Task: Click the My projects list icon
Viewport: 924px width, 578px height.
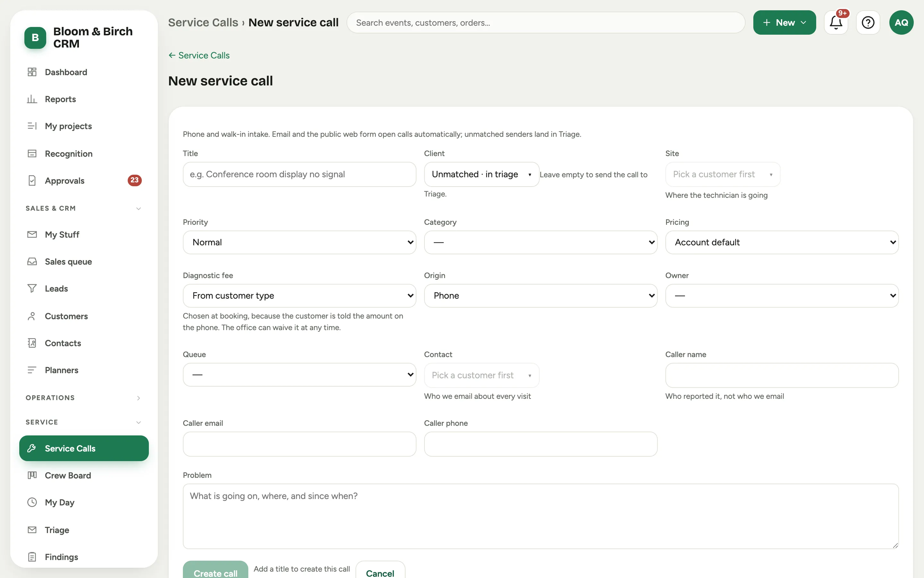Action: [x=32, y=126]
